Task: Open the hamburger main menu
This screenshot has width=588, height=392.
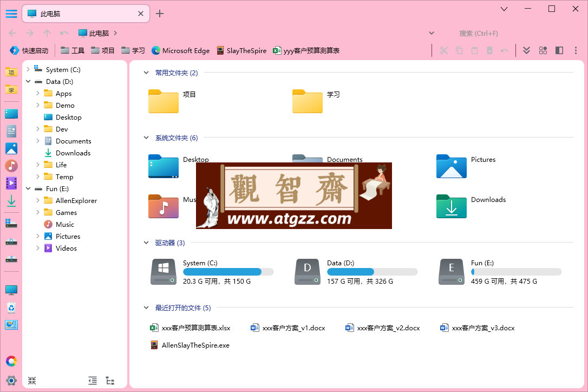Action: (x=11, y=14)
